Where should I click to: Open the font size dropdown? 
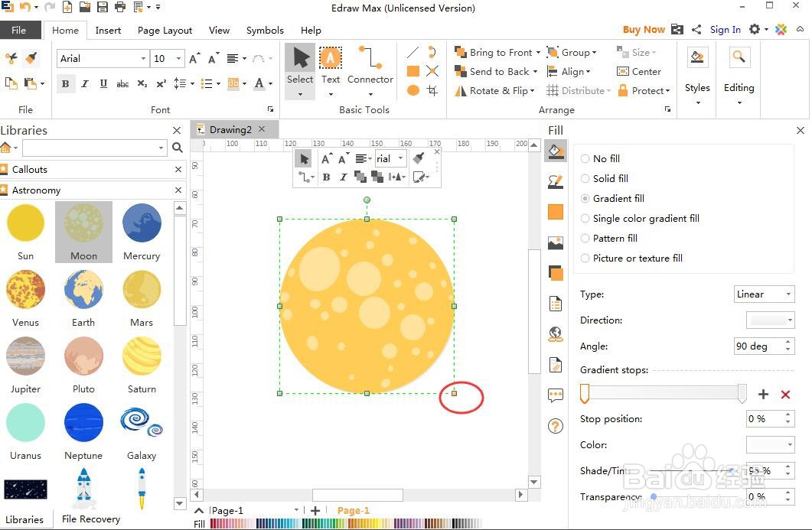tap(178, 58)
